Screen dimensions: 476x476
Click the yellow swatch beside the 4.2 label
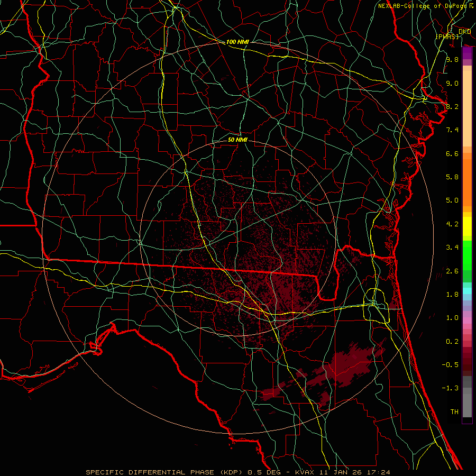pos(467,226)
